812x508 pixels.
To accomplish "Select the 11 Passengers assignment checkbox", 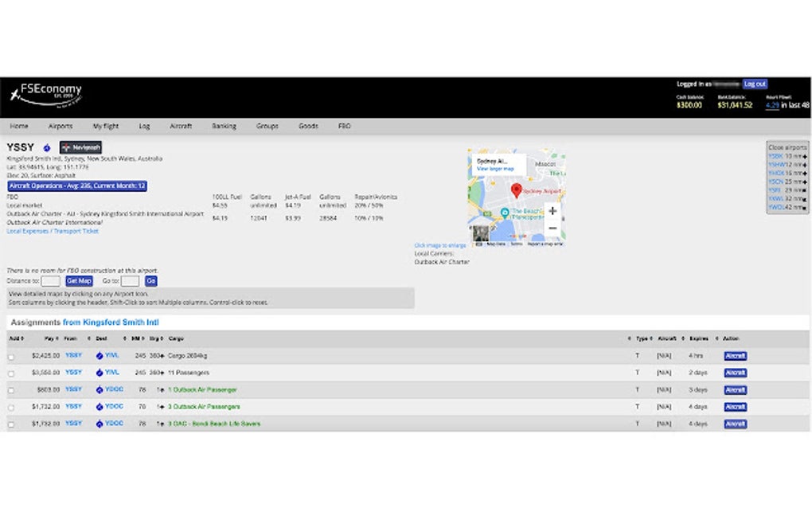I will tap(10, 373).
